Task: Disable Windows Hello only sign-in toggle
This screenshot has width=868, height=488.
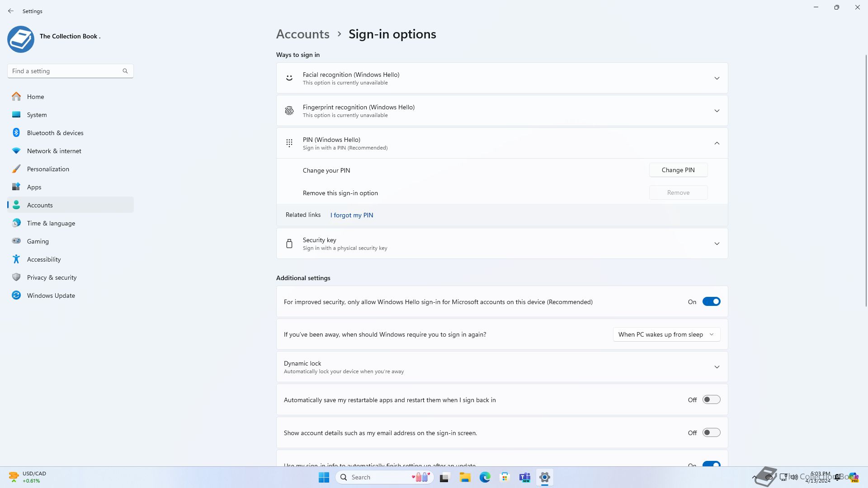Action: coord(711,302)
